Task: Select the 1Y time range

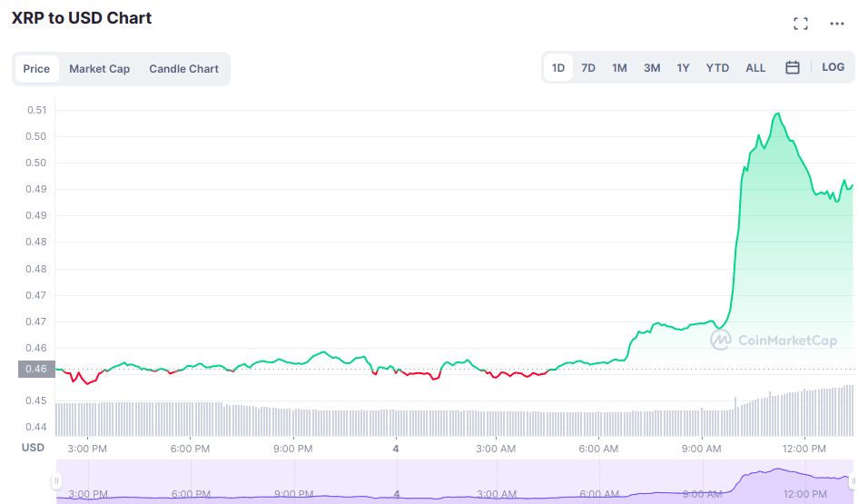Action: click(683, 67)
